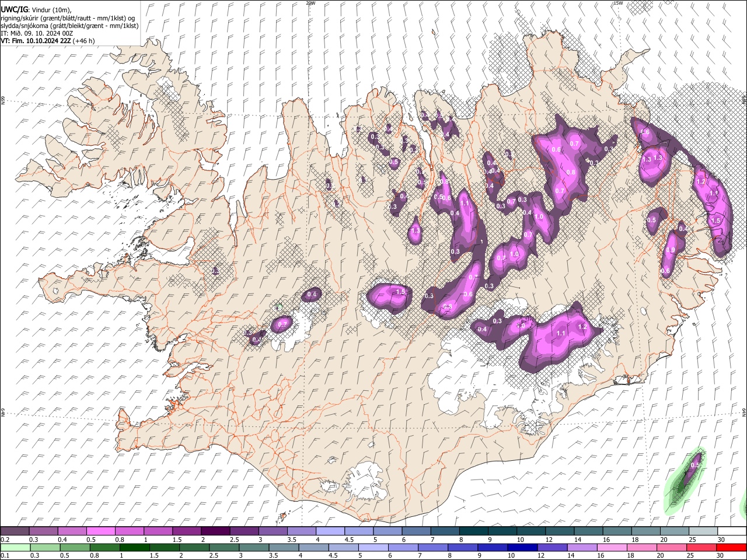Pick the green 0.8–1 rain legend swatch
Viewport: 747px width, 560px height.
pyautogui.click(x=104, y=548)
